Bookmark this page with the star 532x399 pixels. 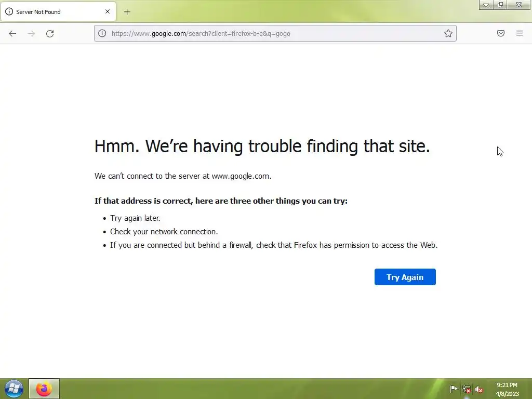[x=448, y=33]
